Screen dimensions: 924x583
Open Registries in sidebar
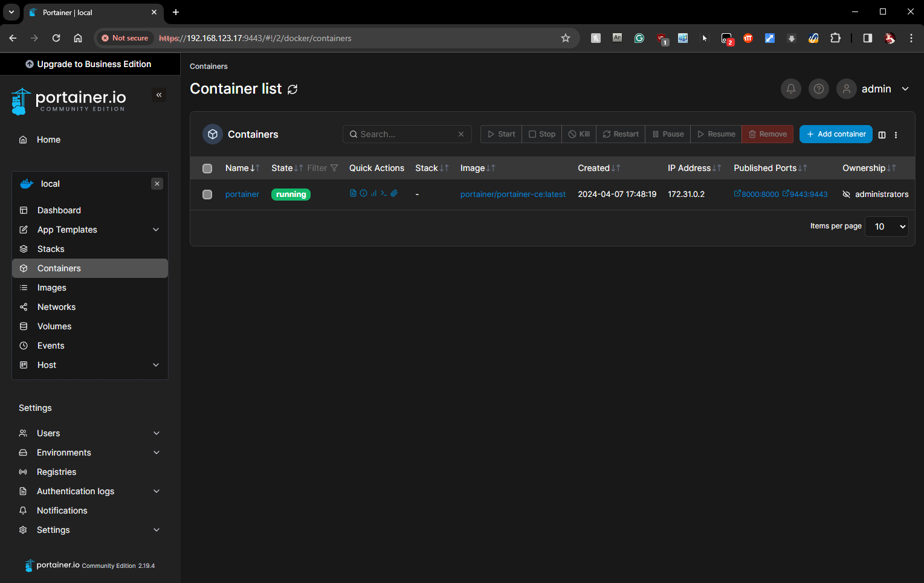56,472
